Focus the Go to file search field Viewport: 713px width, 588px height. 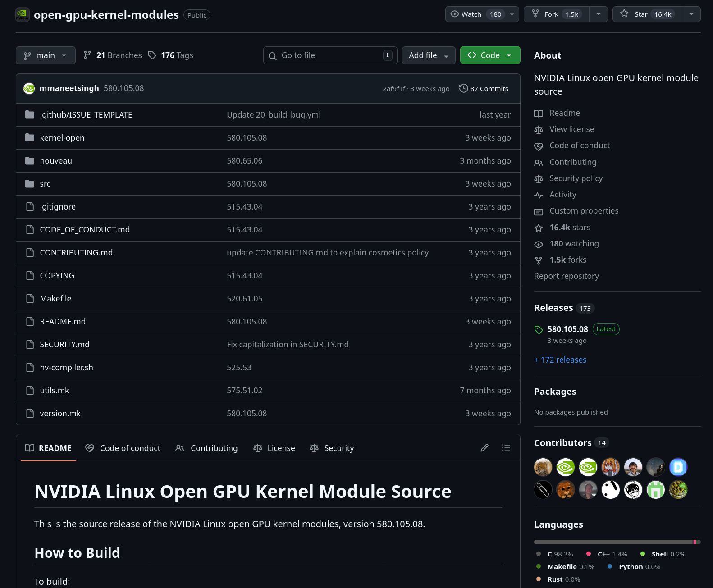(330, 55)
